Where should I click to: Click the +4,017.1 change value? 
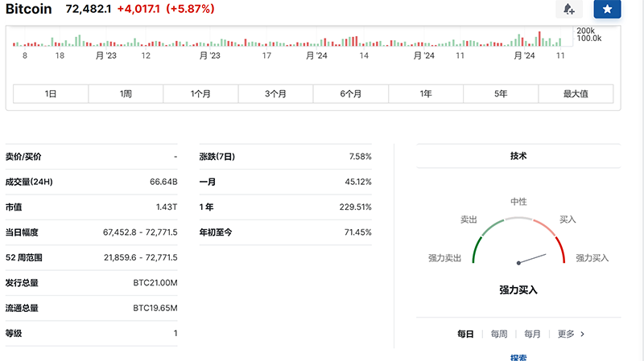tap(138, 9)
